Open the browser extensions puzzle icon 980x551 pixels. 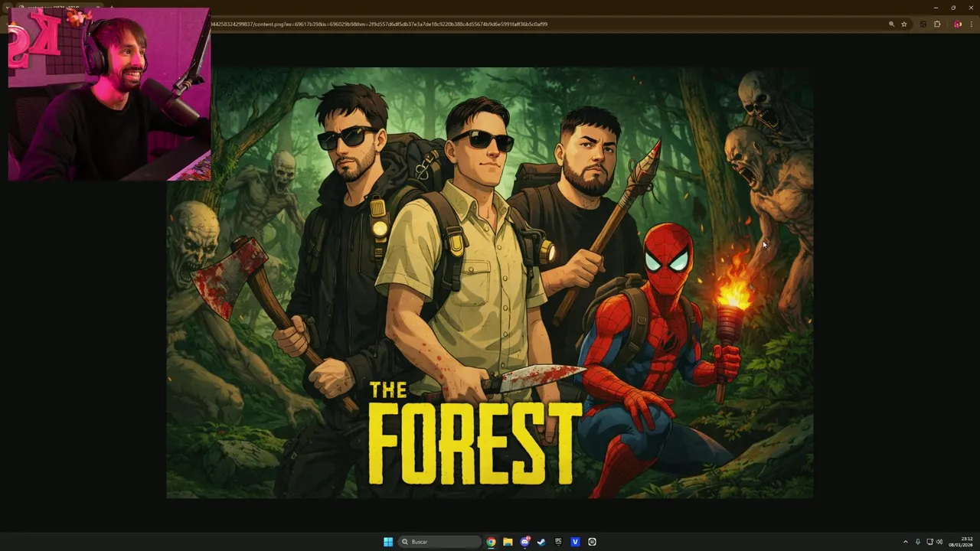point(937,24)
